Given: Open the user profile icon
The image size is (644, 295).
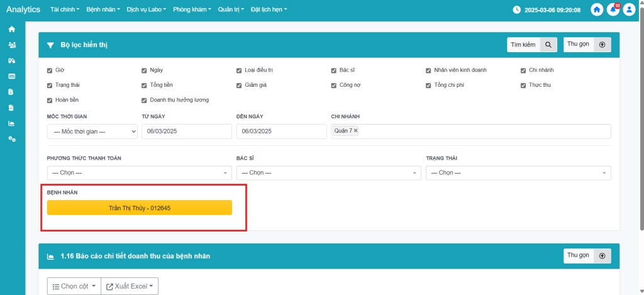Looking at the screenshot, I should pyautogui.click(x=628, y=10).
